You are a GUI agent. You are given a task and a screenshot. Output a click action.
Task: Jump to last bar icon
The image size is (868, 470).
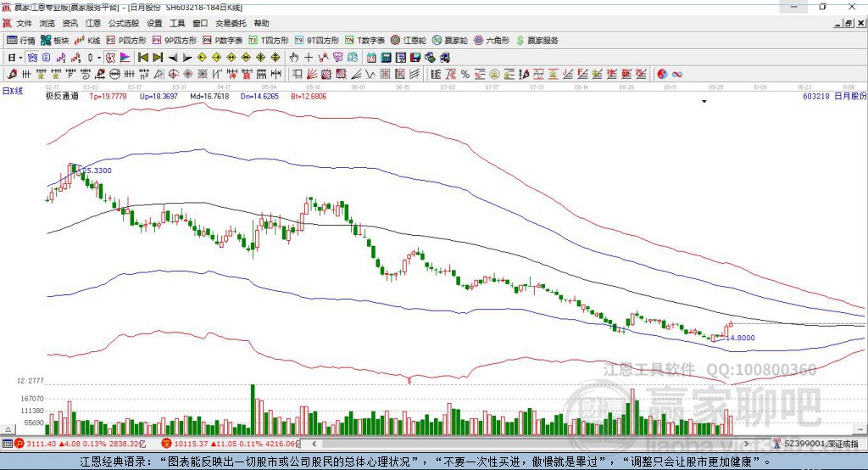pyautogui.click(x=158, y=58)
